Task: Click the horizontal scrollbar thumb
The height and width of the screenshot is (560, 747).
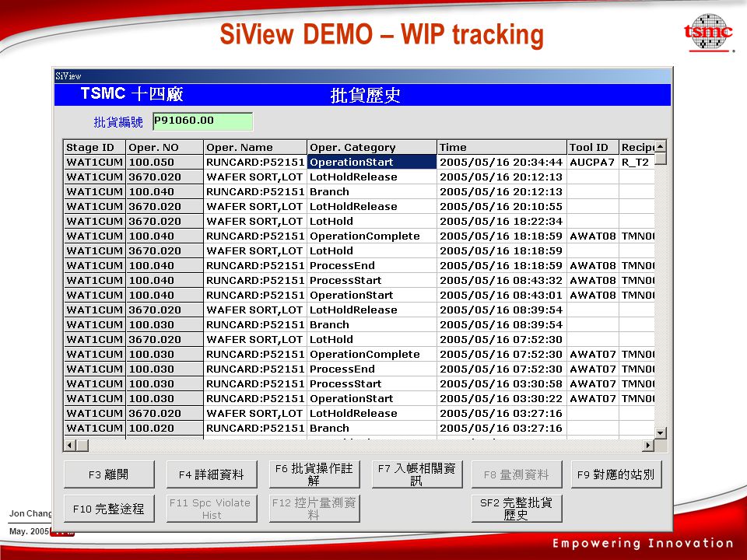Action: click(82, 445)
